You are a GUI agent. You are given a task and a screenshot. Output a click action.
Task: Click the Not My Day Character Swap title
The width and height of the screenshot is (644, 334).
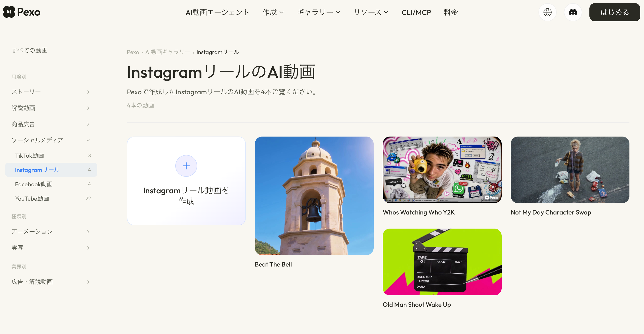click(551, 212)
